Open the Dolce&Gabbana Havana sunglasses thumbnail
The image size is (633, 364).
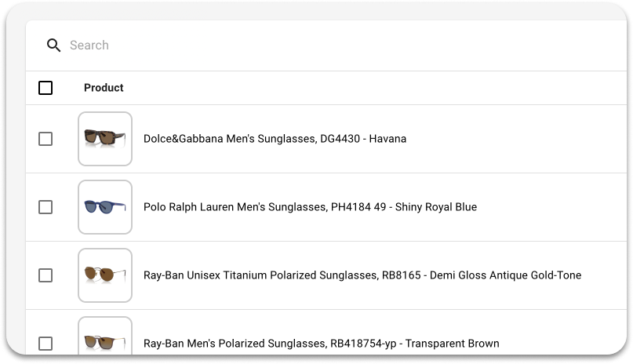tap(105, 139)
